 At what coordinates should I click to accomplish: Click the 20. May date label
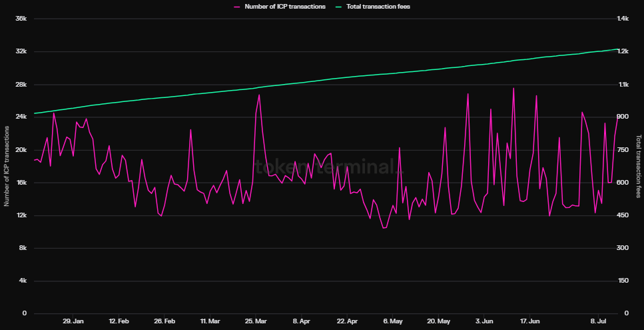tap(438, 321)
